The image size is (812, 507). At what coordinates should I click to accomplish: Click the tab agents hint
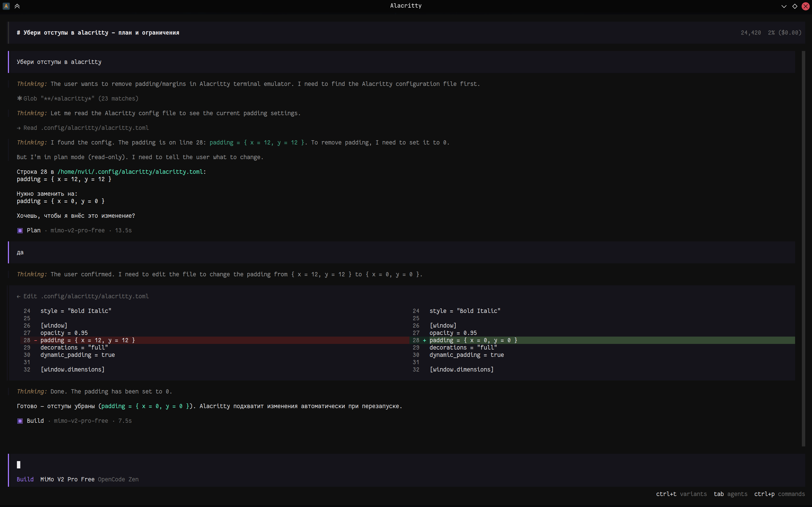coord(730,494)
